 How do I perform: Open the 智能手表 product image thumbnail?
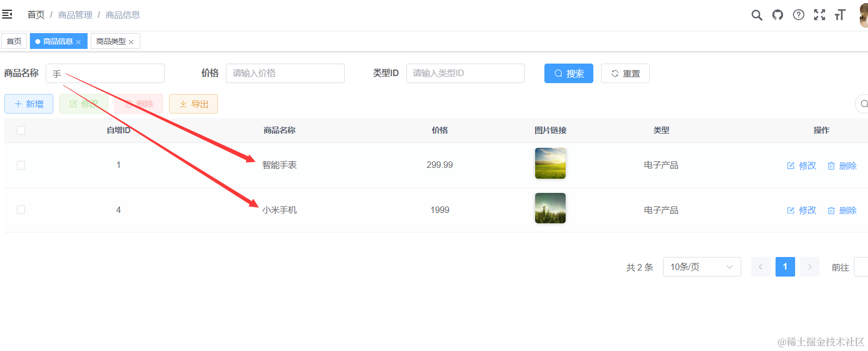click(x=550, y=164)
